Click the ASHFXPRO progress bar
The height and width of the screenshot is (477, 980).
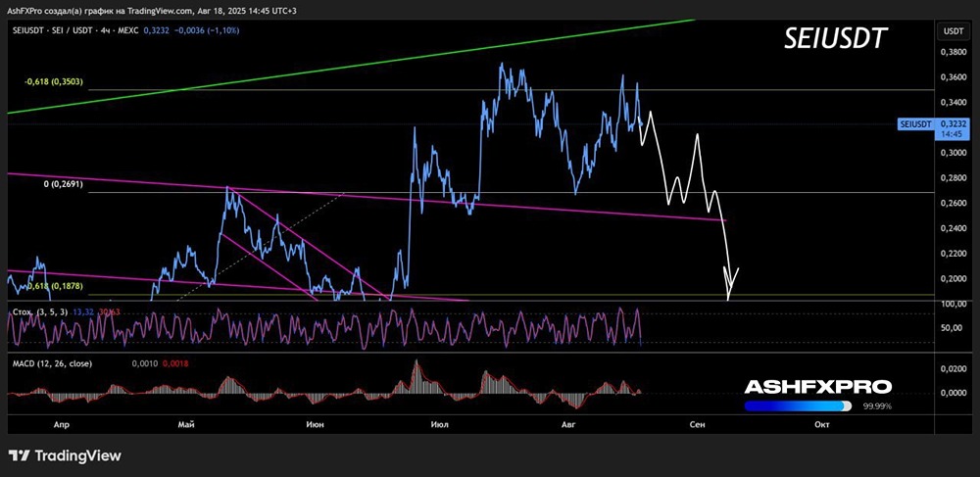click(x=798, y=405)
